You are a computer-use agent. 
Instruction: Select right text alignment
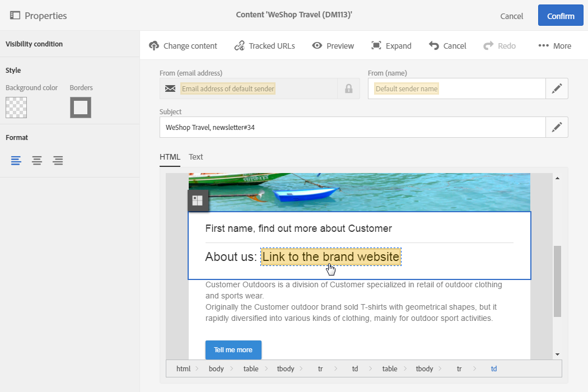(x=58, y=161)
